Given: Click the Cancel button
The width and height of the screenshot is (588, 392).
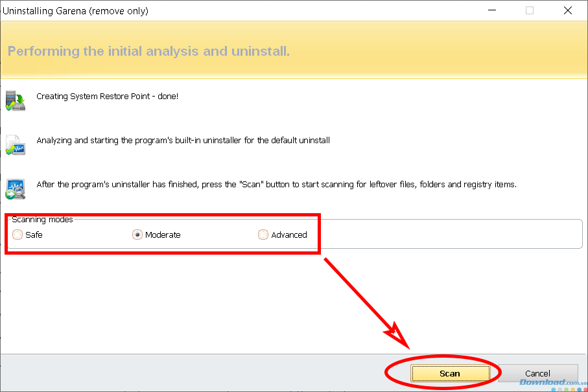Looking at the screenshot, I should [x=537, y=373].
